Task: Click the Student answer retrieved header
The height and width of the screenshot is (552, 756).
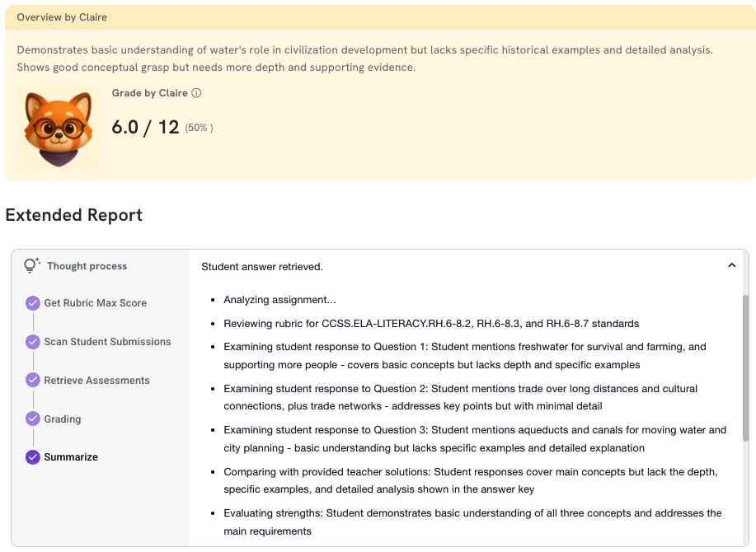Action: point(262,266)
